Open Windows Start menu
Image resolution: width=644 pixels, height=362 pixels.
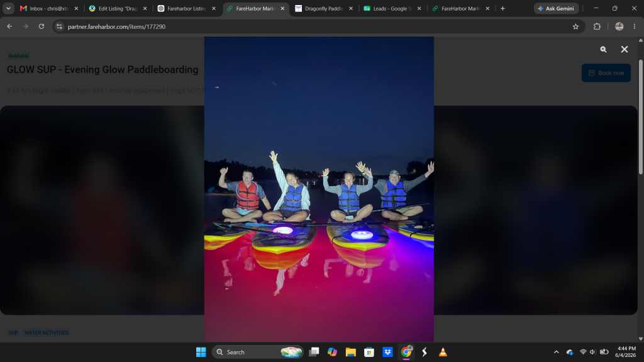[x=201, y=352]
